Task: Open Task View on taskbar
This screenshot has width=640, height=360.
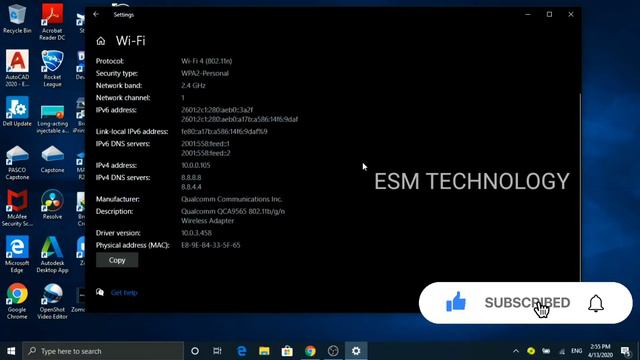Action: click(217, 351)
